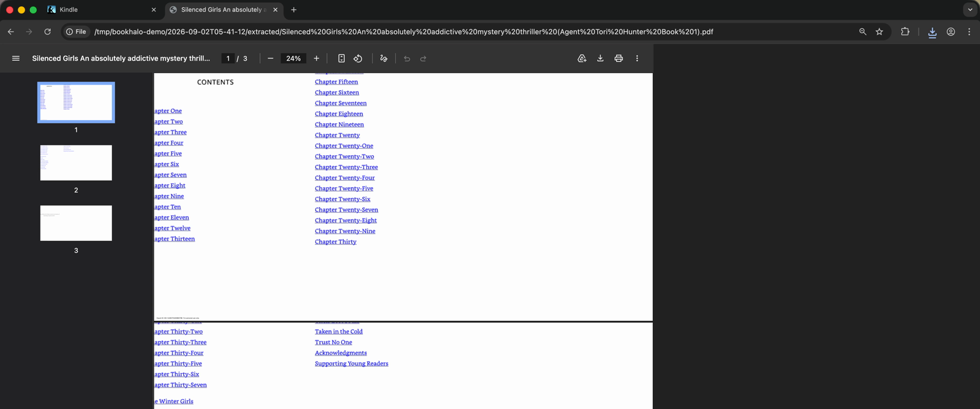Open the Chapter Sixteen link

tap(337, 93)
